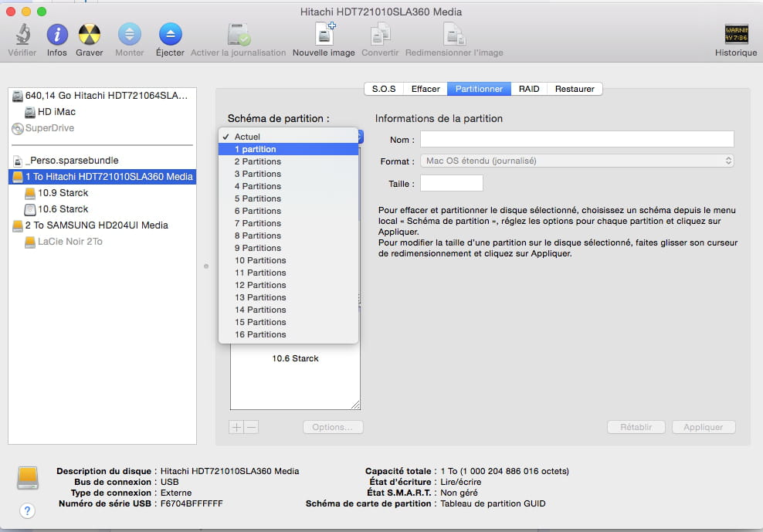Open the Infos toolbar icon
This screenshot has height=532, width=763.
pyautogui.click(x=57, y=35)
